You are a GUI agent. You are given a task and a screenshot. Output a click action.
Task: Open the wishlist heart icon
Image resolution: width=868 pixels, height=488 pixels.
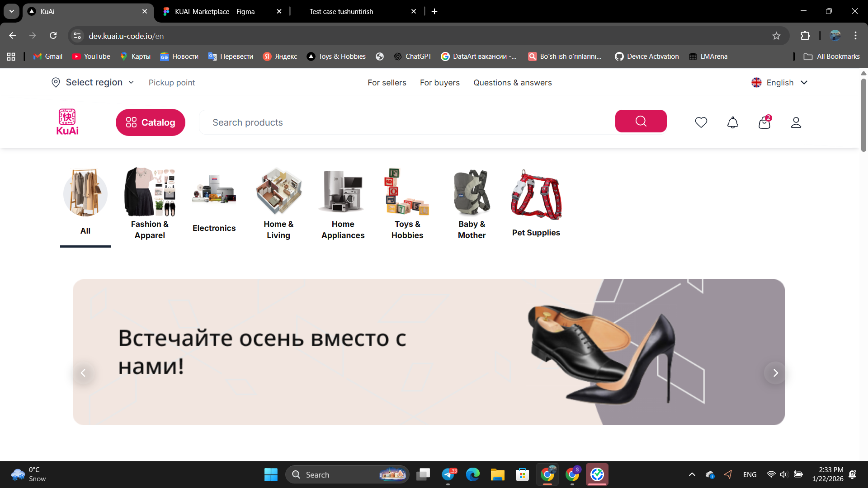(x=701, y=122)
